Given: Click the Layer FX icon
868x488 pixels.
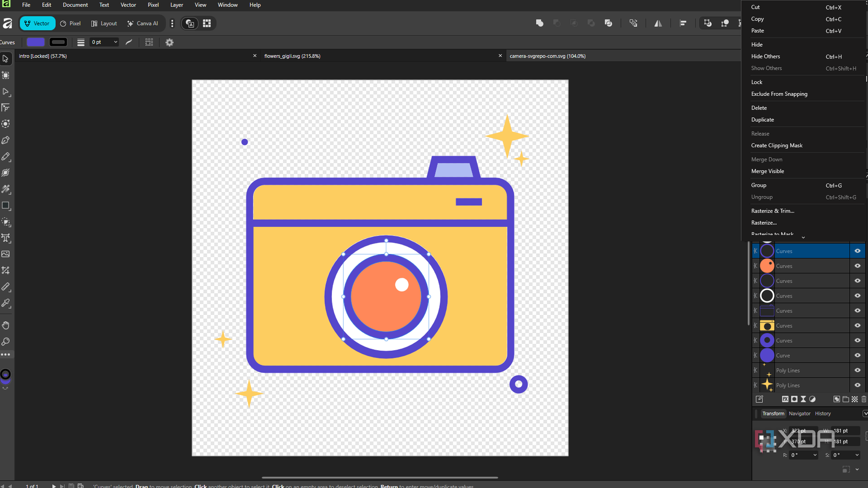Looking at the screenshot, I should point(785,399).
